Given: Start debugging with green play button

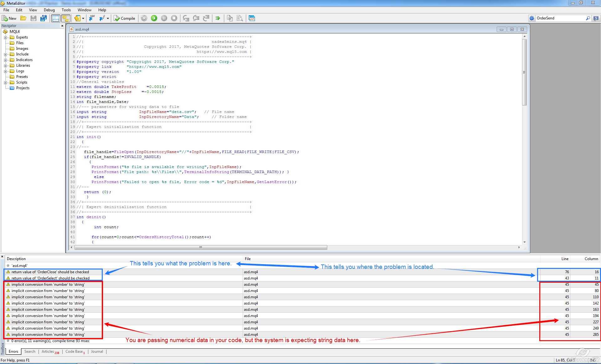Looking at the screenshot, I should [x=154, y=18].
